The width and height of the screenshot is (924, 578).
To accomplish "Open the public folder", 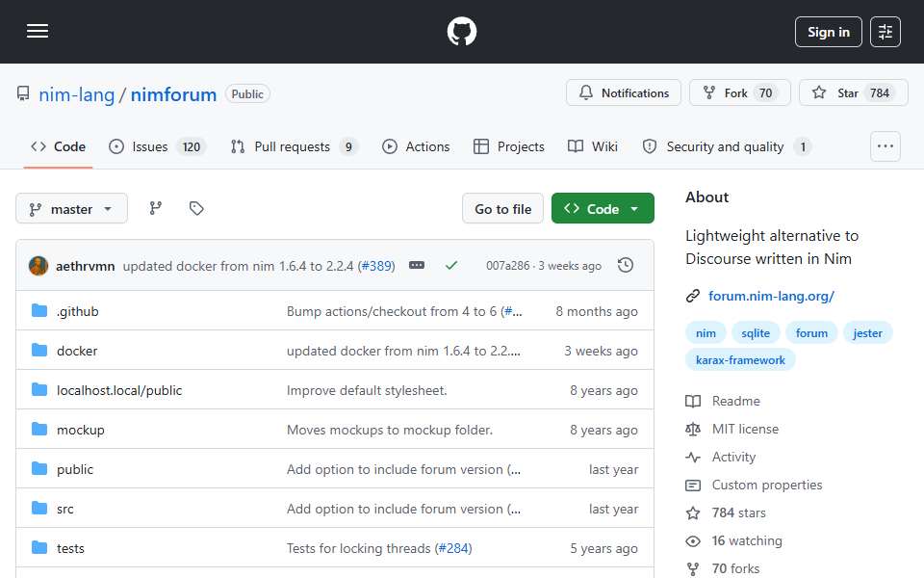I will click(75, 469).
